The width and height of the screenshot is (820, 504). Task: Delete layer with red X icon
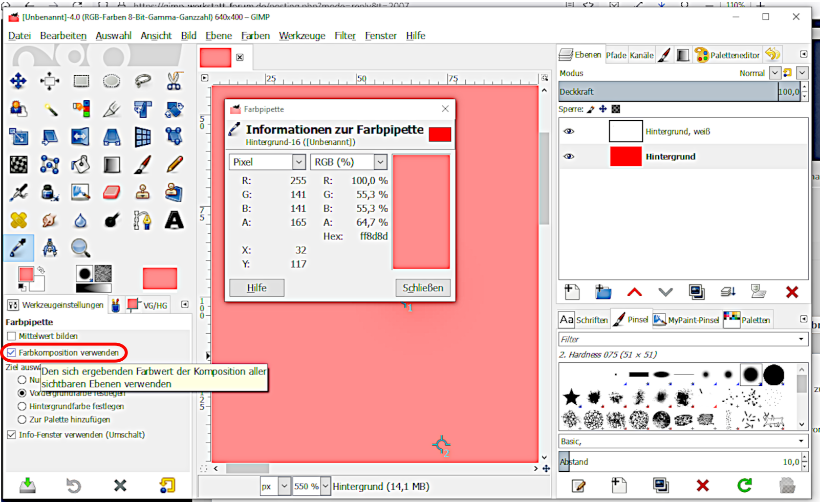[x=792, y=292]
